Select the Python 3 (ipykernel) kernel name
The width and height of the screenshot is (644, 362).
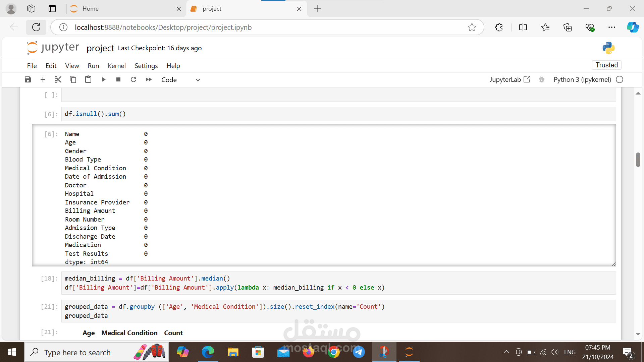[582, 79]
